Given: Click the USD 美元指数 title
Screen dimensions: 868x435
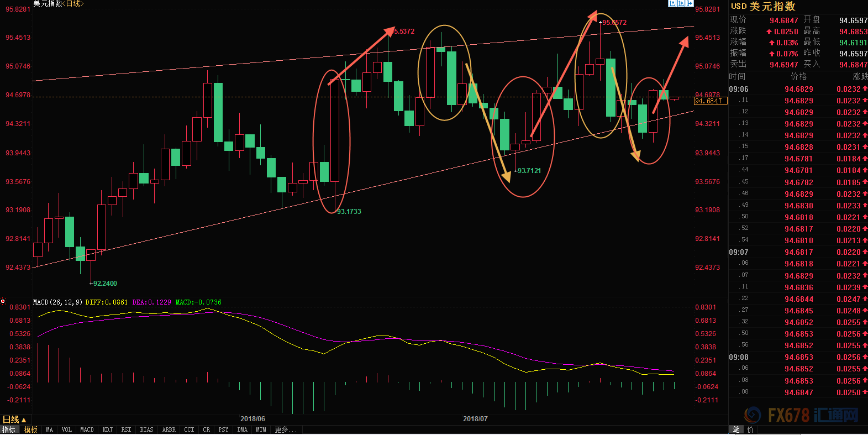Looking at the screenshot, I should (763, 6).
